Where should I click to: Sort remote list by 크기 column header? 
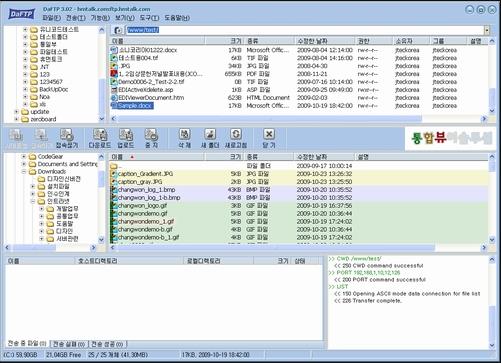[224, 41]
